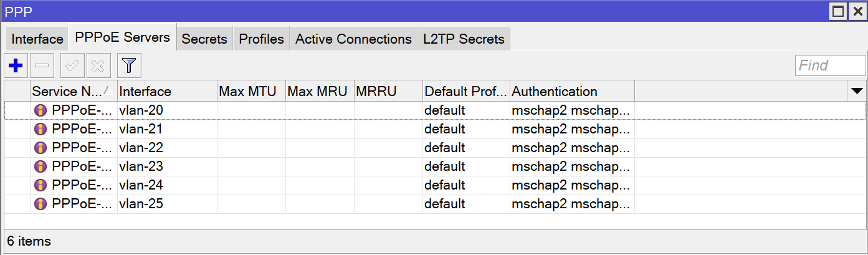Open the column selector dropdown arrow
Viewport: 868px width, 255px height.
856,92
